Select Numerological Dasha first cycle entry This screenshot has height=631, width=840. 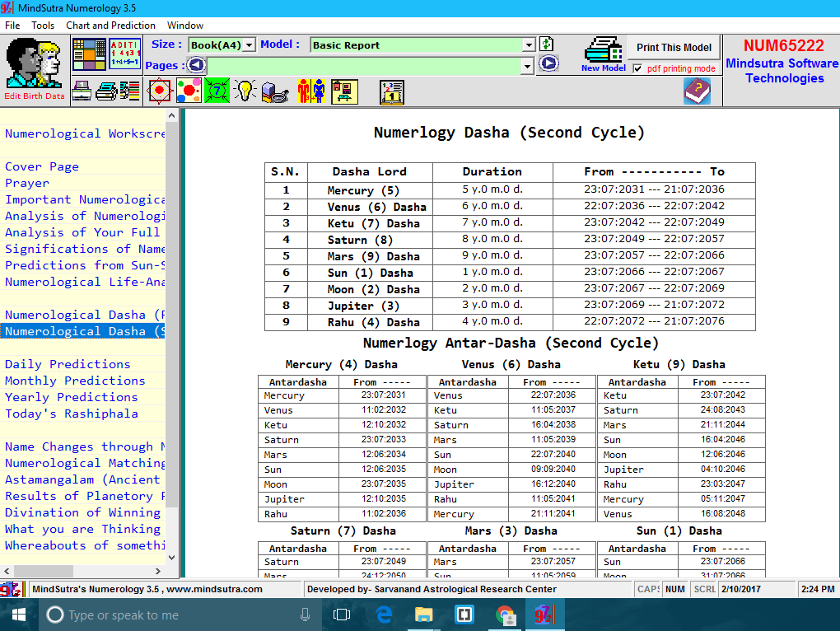pos(85,315)
